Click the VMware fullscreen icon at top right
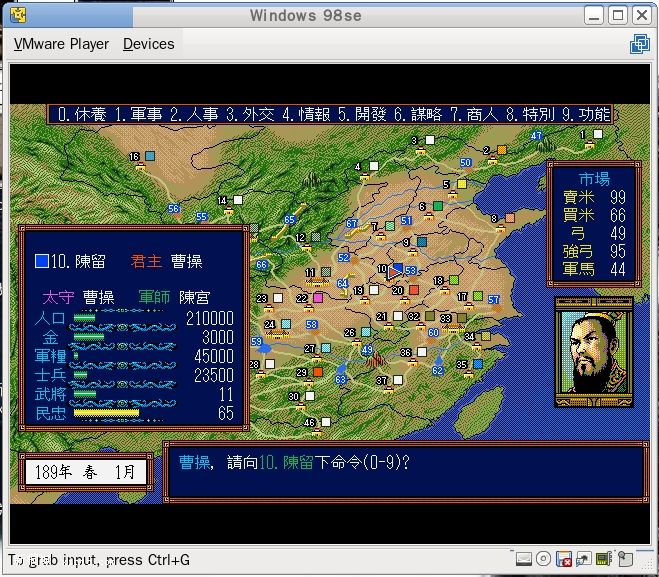 click(x=639, y=44)
